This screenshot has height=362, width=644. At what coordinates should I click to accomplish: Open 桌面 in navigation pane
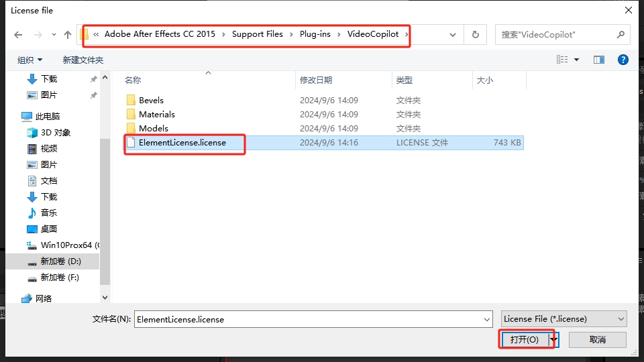pos(49,229)
